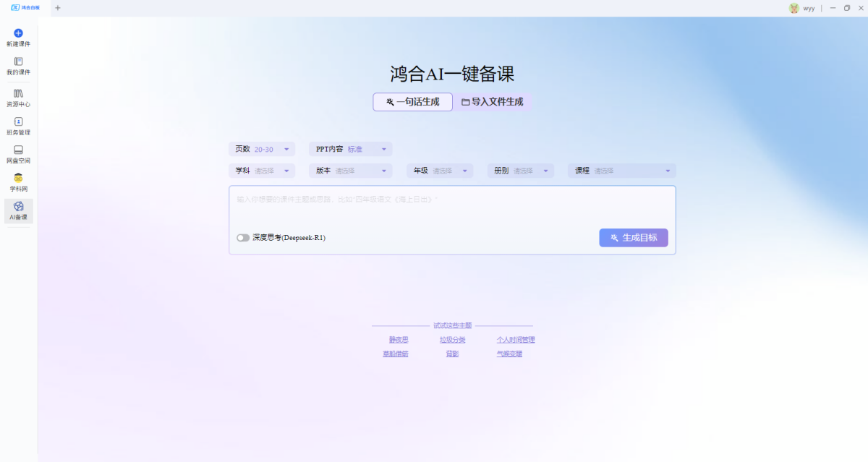Open the 课程 selection dropdown
This screenshot has height=462, width=868.
tap(621, 171)
